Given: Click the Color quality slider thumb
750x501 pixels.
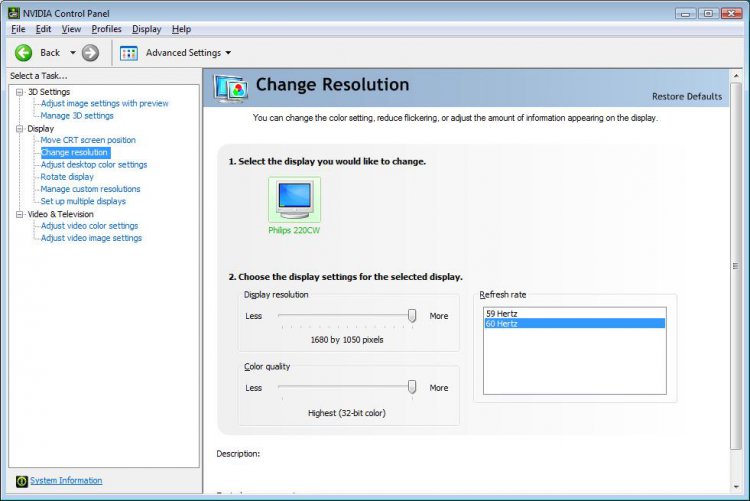Looking at the screenshot, I should 412,387.
